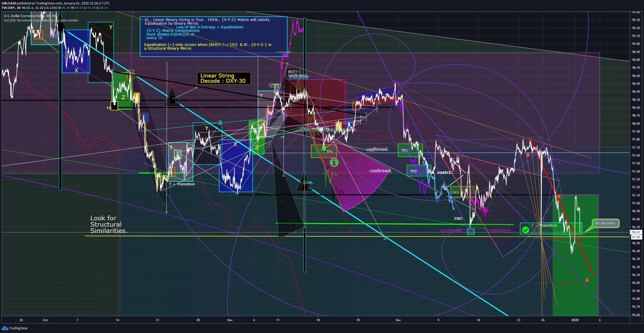Click the 'Oct' label on time axis
Screen dimensions: 644x333
tap(45, 320)
